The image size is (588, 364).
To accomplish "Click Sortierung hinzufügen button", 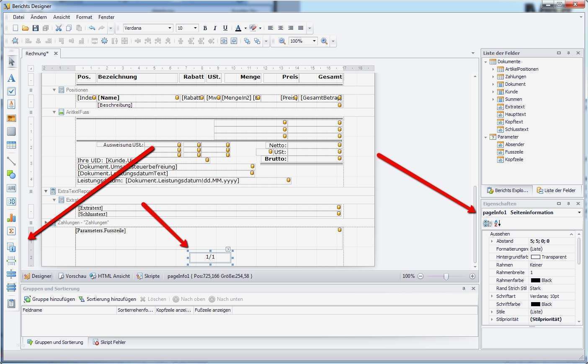I will (108, 299).
